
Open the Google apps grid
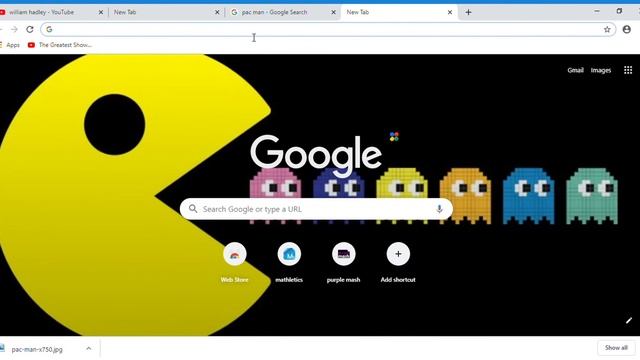pos(628,70)
